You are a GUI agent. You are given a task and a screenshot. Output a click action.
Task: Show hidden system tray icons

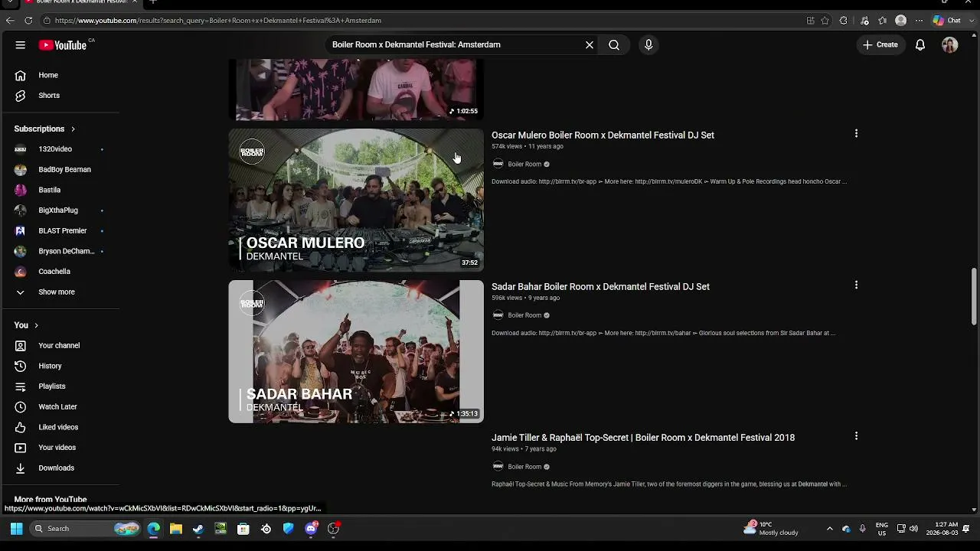[829, 529]
